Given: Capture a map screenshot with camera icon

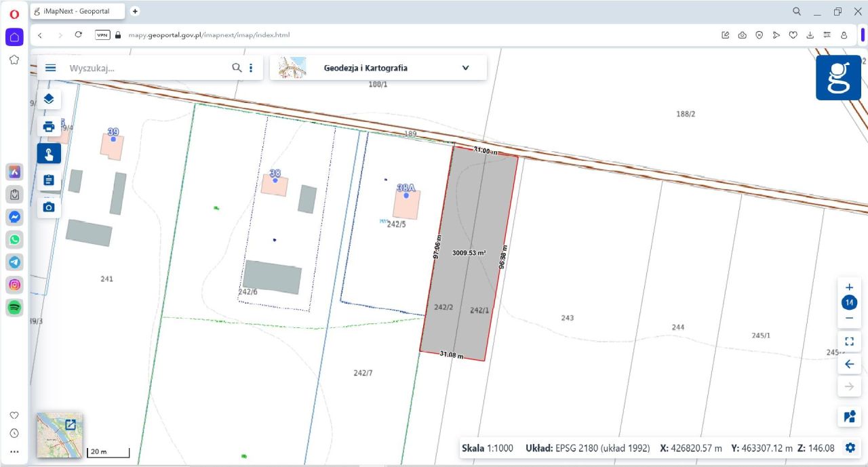Looking at the screenshot, I should click(49, 207).
